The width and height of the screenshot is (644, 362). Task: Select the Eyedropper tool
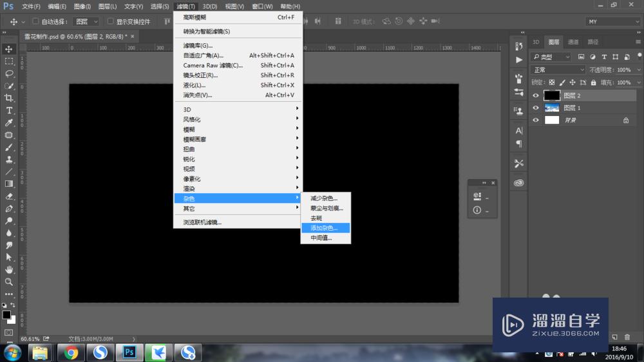9,122
